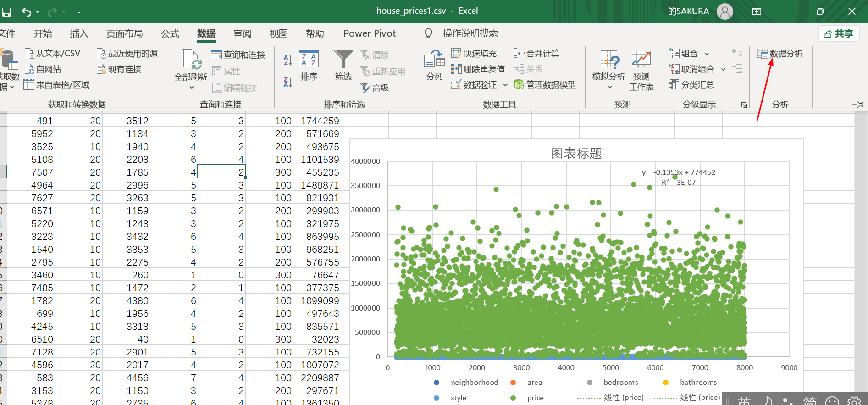Select cell containing 3512
868x405 pixels.
126,121
